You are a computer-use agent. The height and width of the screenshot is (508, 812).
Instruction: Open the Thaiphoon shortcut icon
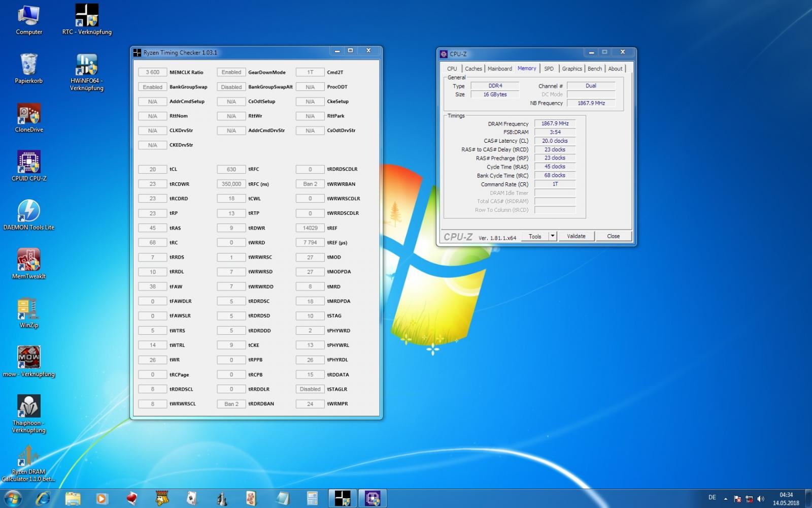29,407
